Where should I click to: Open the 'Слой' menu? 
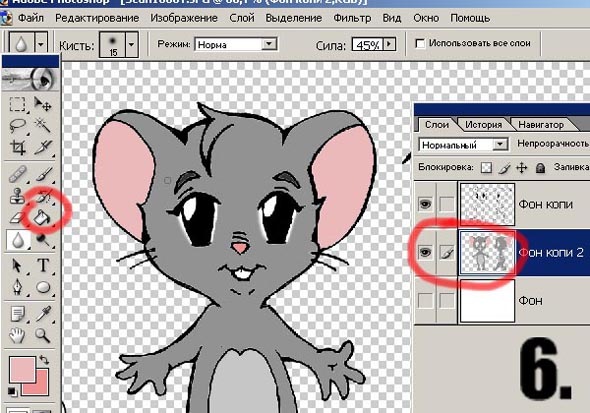[242, 18]
